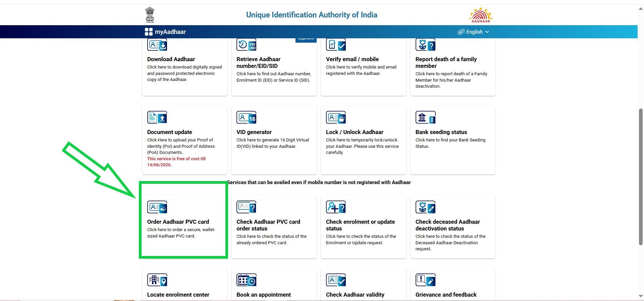Open Check deceased Aadhaar deactivation status title
The height and width of the screenshot is (301, 644).
pos(448,225)
